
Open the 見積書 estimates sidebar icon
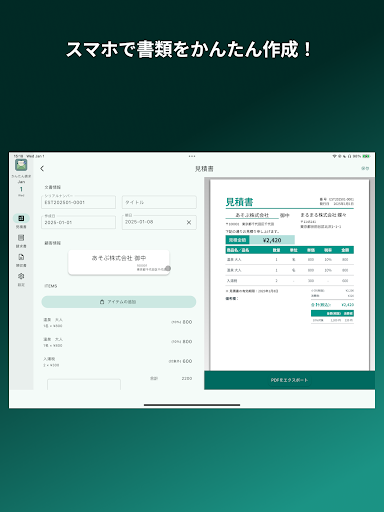point(21,218)
